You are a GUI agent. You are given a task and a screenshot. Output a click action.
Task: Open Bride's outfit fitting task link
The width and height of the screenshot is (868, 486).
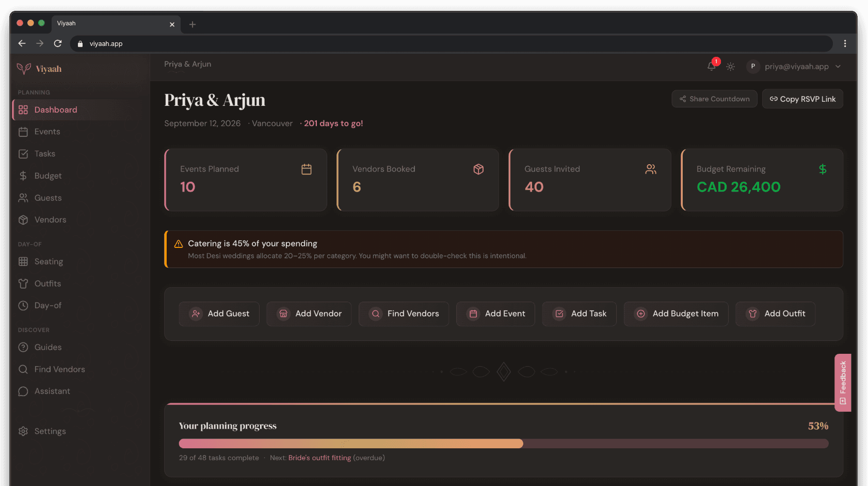tap(319, 458)
